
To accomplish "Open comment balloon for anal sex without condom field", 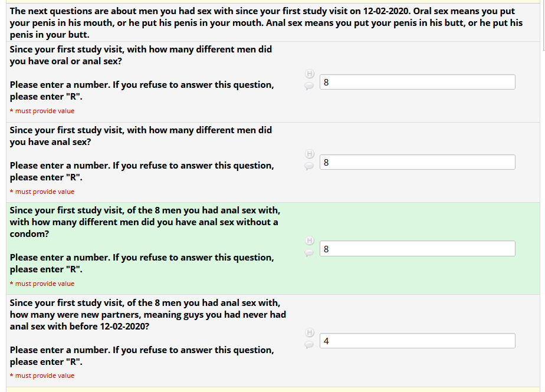I will pos(309,253).
